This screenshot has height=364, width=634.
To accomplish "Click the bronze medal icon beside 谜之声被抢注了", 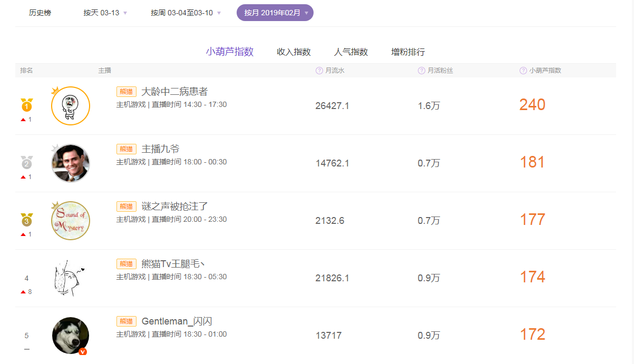I will 26,221.
